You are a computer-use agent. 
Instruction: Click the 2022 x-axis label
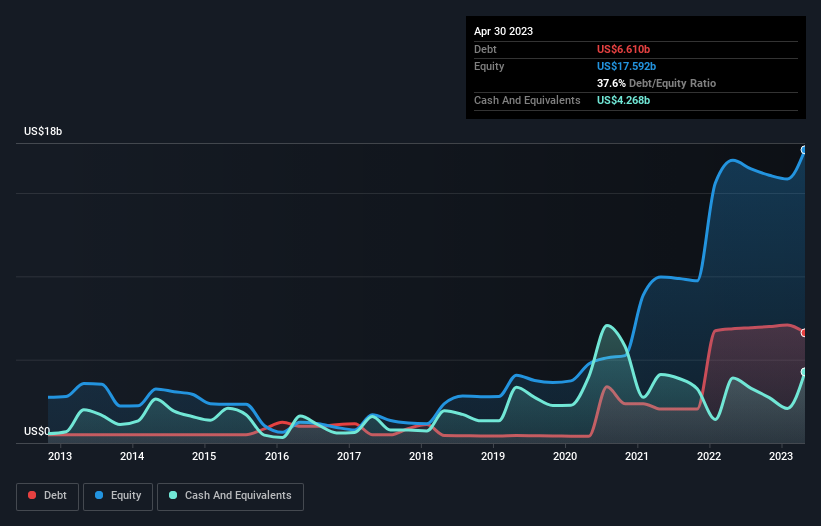click(x=709, y=456)
